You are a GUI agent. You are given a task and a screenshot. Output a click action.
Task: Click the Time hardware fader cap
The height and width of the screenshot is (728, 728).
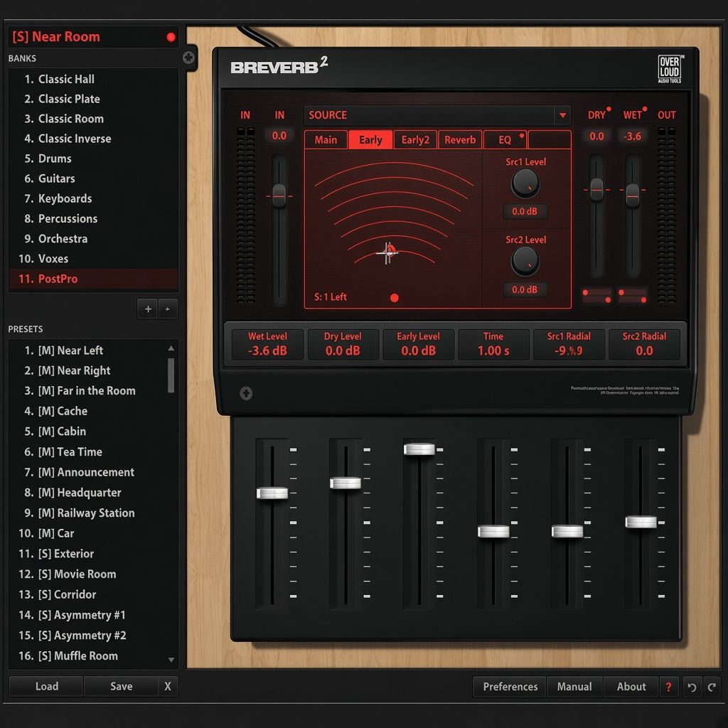coord(493,531)
